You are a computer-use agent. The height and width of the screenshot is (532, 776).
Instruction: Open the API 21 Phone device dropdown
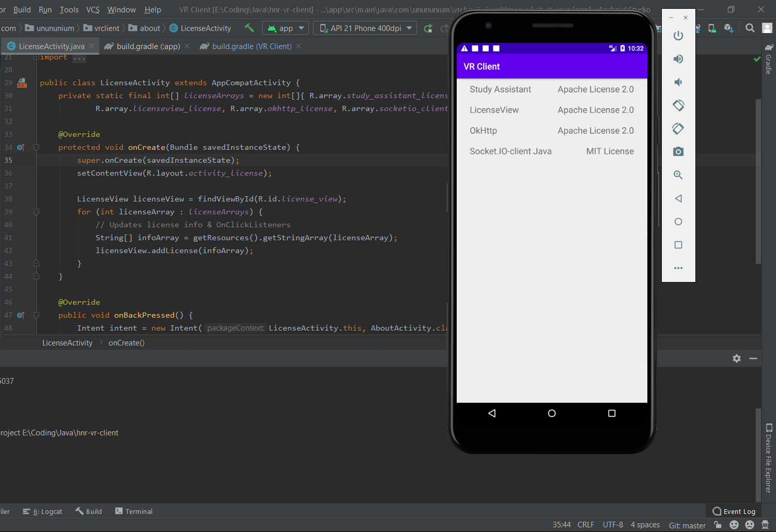[x=365, y=28]
